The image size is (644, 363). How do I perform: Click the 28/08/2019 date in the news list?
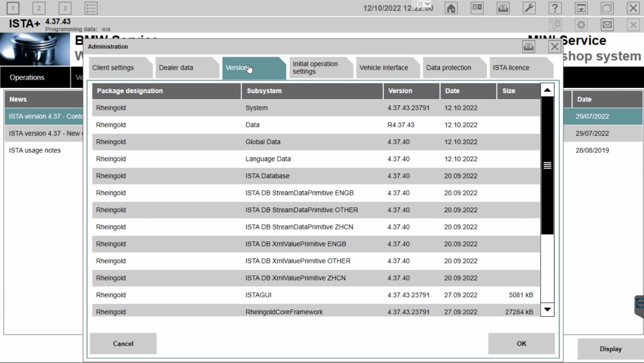592,150
